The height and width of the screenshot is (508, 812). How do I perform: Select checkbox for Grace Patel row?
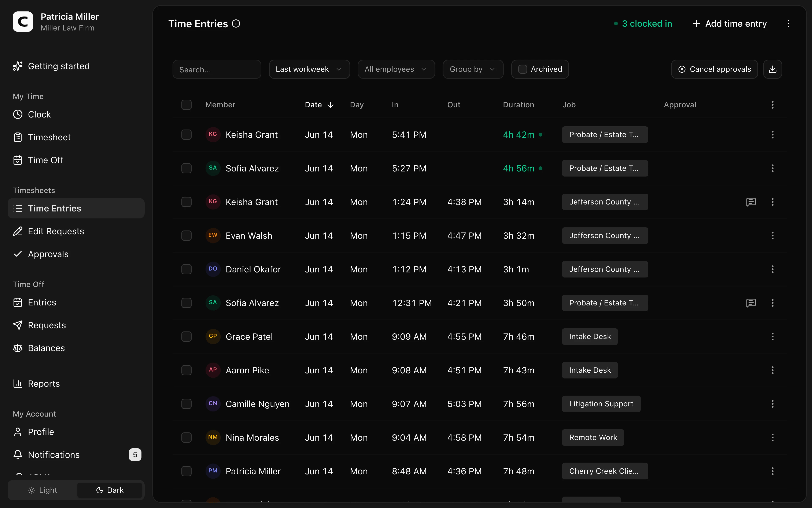coord(186,337)
